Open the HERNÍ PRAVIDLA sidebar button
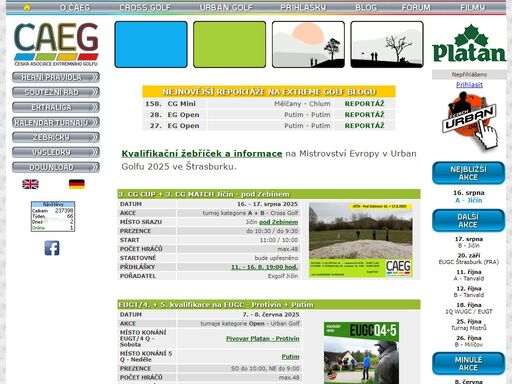Screen dimensions: 512x384 56,77
